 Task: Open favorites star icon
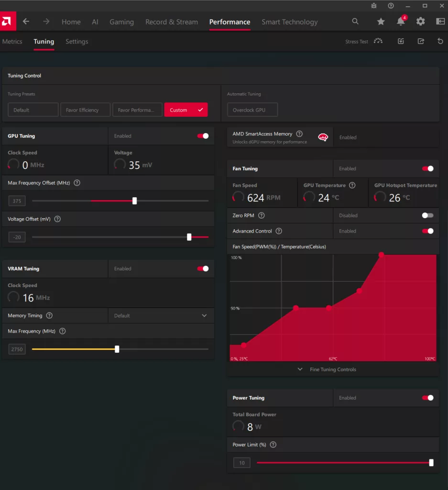click(x=381, y=22)
